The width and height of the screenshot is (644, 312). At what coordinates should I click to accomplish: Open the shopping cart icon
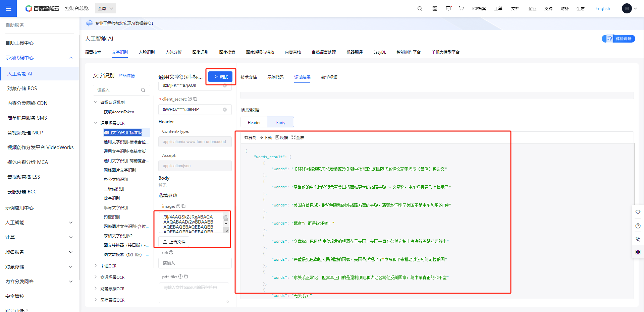(x=462, y=8)
